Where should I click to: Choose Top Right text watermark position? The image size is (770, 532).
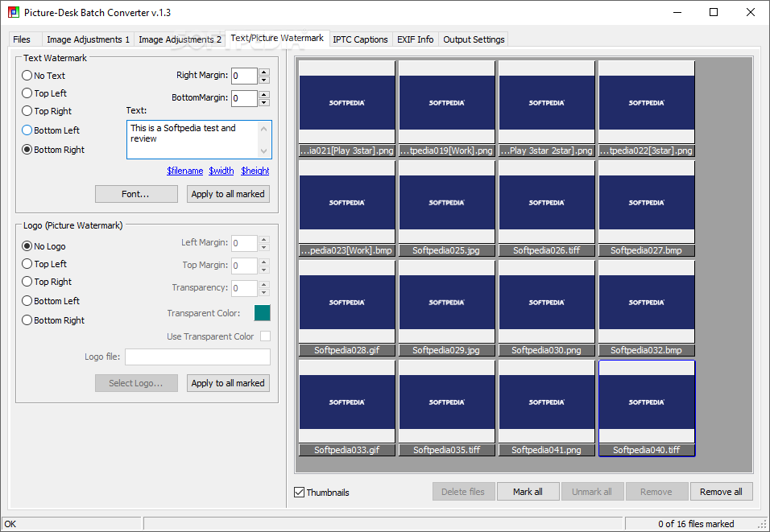click(x=47, y=111)
